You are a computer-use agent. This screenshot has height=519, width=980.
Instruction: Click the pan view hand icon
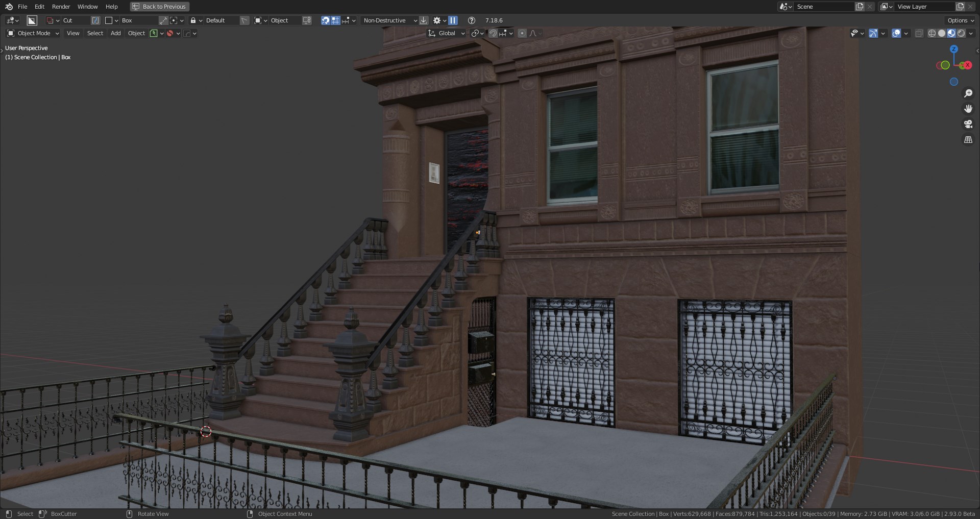[x=968, y=109]
